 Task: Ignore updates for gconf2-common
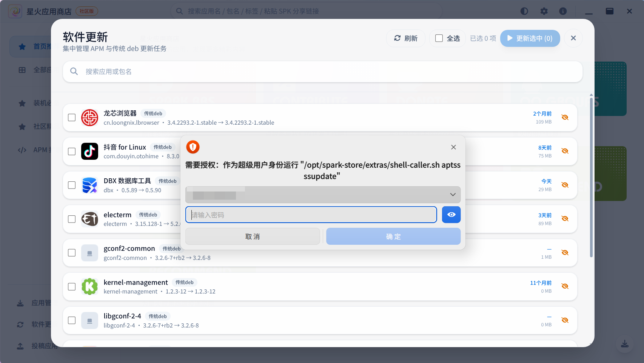pyautogui.click(x=565, y=253)
